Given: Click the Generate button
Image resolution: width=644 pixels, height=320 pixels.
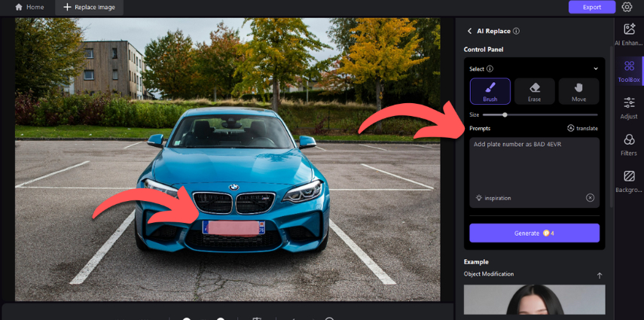Looking at the screenshot, I should pyautogui.click(x=534, y=233).
